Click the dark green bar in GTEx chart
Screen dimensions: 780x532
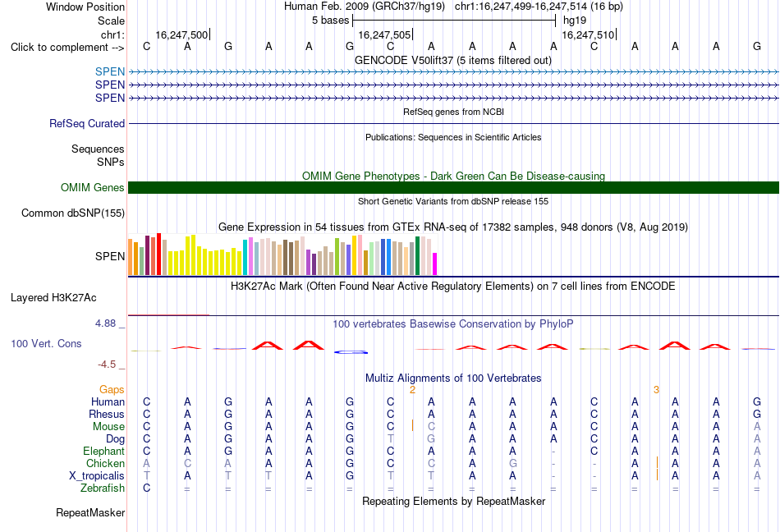(x=417, y=256)
